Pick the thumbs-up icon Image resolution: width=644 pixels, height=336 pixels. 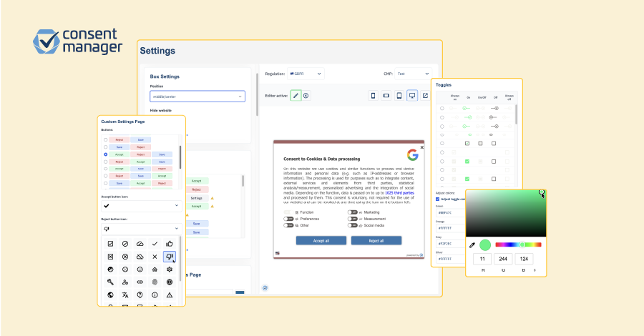coord(170,244)
